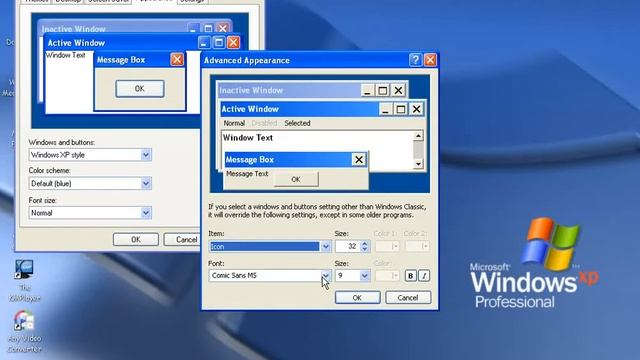Click Active Window close icon in preview
The height and width of the screenshot is (360, 640).
(x=416, y=109)
